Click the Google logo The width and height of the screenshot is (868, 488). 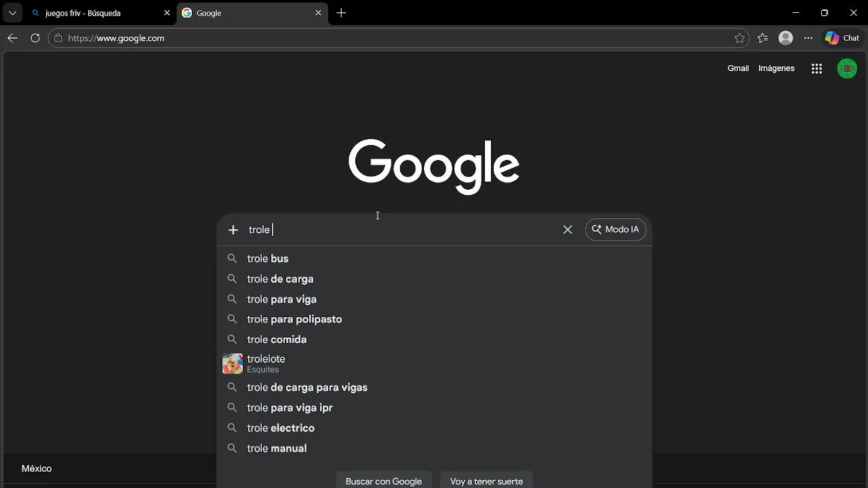pyautogui.click(x=434, y=167)
